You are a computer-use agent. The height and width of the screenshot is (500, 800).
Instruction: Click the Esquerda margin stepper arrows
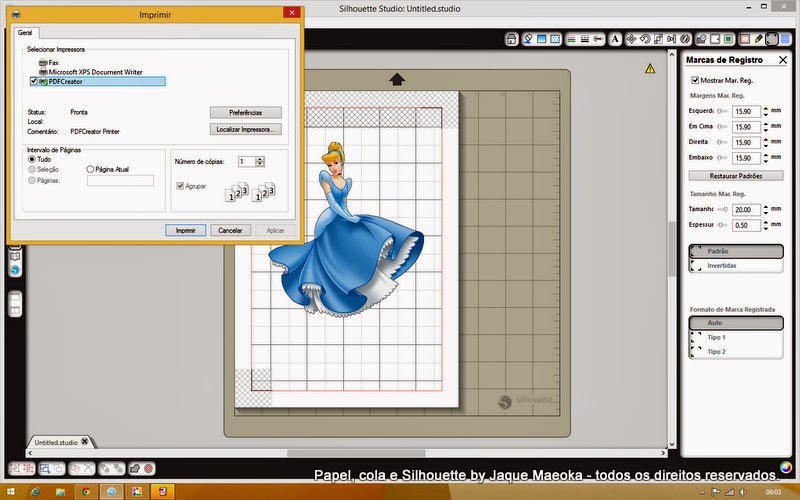tap(765, 111)
